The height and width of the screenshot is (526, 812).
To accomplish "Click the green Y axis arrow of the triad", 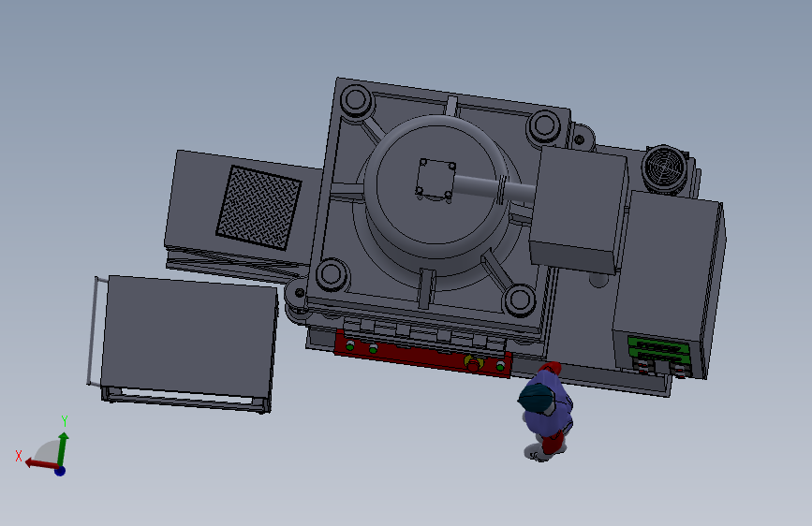I will (63, 448).
